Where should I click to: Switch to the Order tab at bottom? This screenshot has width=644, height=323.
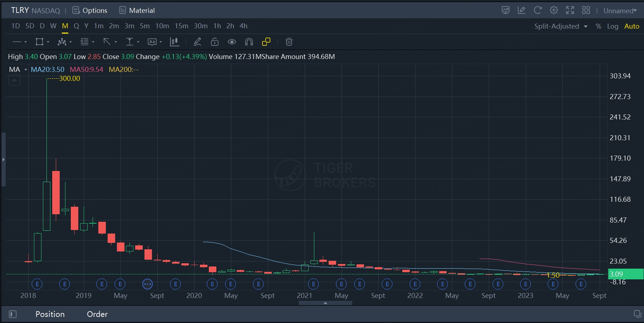click(x=97, y=314)
